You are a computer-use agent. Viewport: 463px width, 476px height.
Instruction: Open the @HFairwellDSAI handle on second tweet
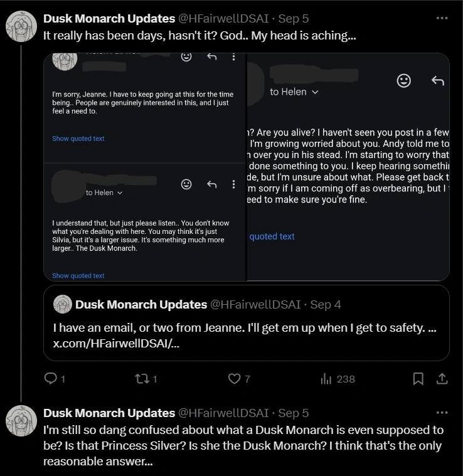point(223,413)
